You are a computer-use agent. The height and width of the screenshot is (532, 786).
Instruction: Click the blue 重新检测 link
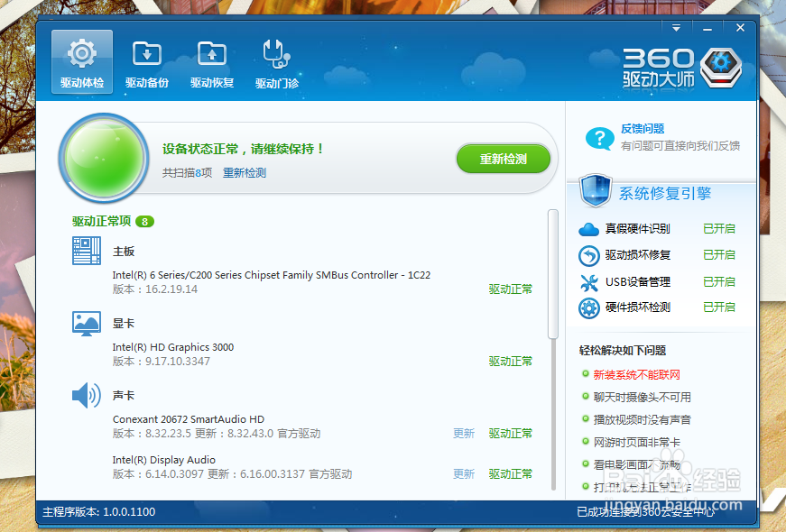coord(245,173)
